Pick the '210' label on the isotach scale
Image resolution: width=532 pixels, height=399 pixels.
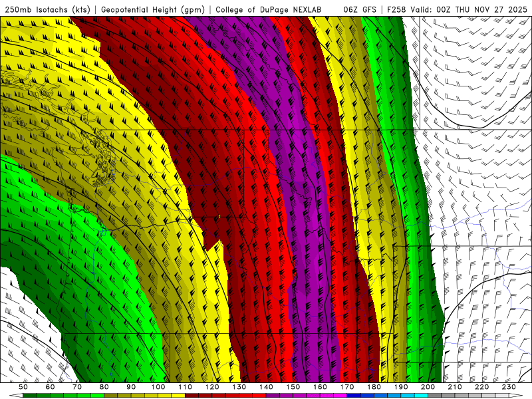[455, 387]
